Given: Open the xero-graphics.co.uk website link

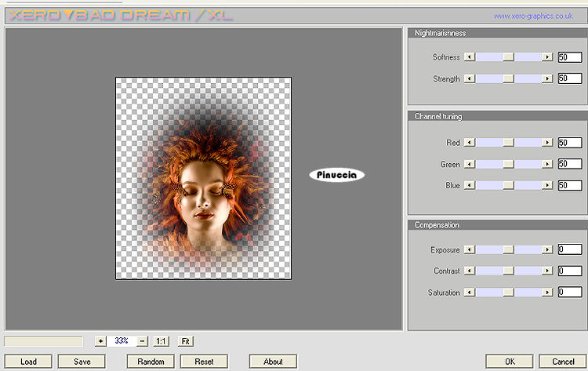Looking at the screenshot, I should pyautogui.click(x=533, y=16).
